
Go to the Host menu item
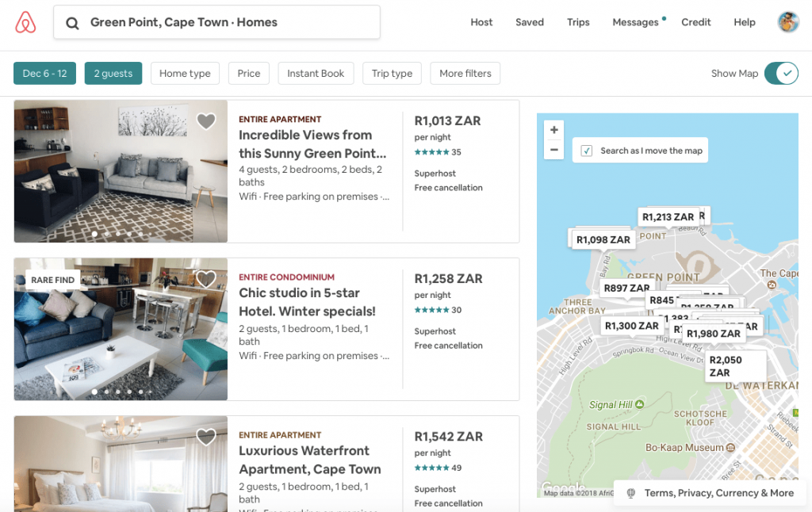[x=481, y=22]
